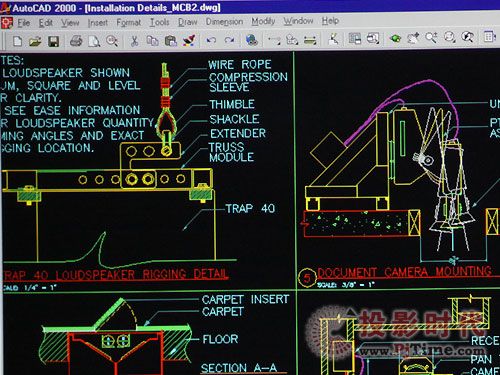This screenshot has width=500, height=375.
Task: Open the Modify menu
Action: (x=263, y=22)
